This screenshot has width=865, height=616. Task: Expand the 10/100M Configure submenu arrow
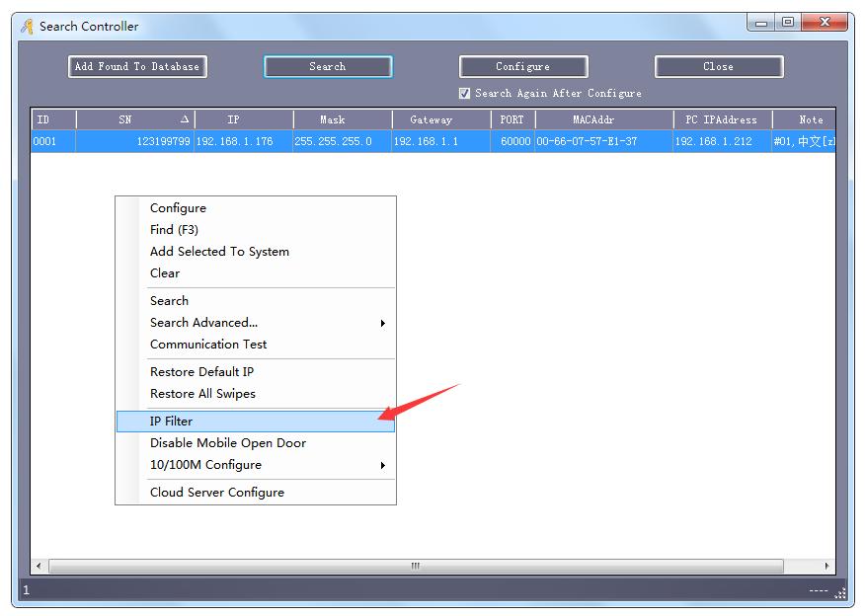click(x=382, y=465)
